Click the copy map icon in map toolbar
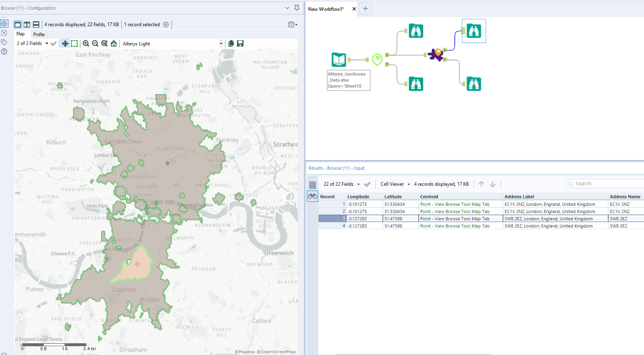 coord(231,43)
